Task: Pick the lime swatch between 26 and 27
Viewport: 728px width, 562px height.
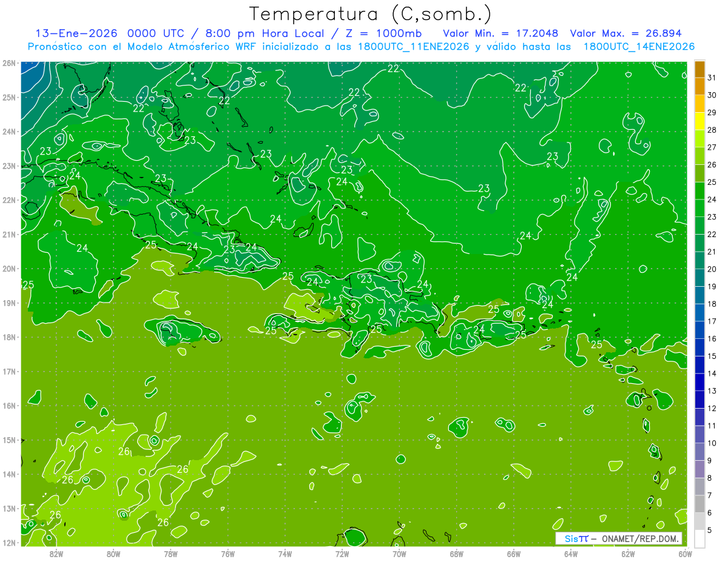Action: pyautogui.click(x=699, y=156)
